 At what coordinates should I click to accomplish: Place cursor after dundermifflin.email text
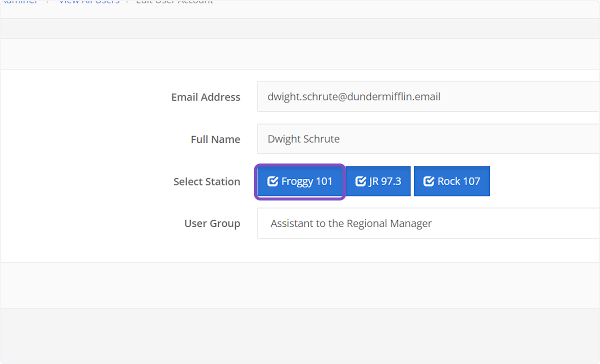441,97
